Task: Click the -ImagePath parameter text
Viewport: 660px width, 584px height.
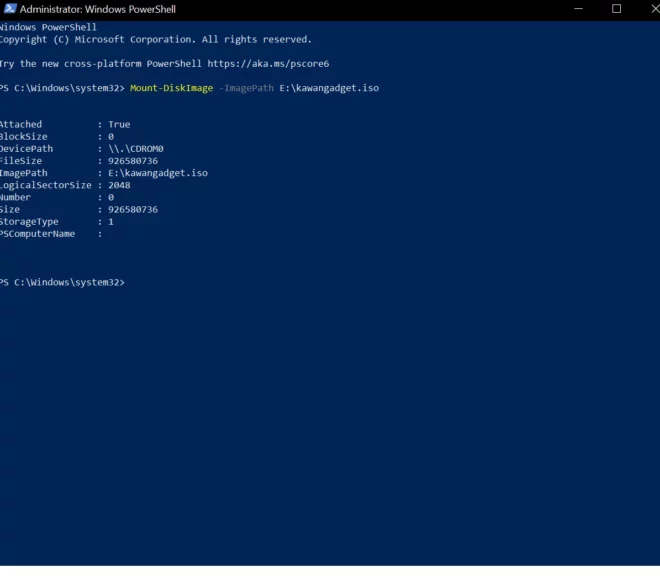Action: pos(246,88)
